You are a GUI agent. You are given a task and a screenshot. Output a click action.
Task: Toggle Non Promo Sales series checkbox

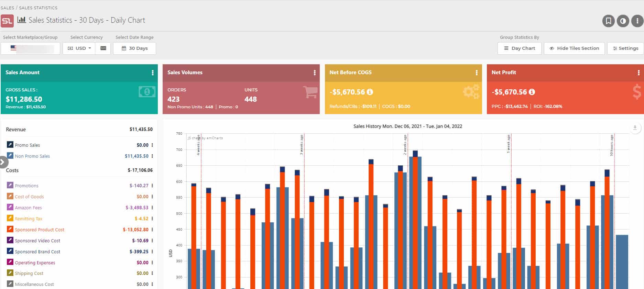10,156
